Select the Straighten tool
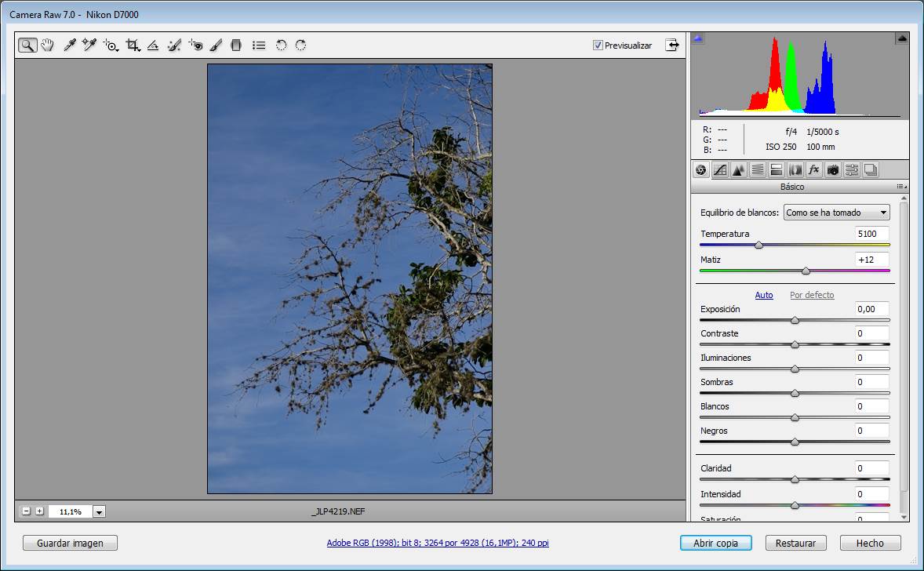Image resolution: width=924 pixels, height=571 pixels. pyautogui.click(x=153, y=45)
